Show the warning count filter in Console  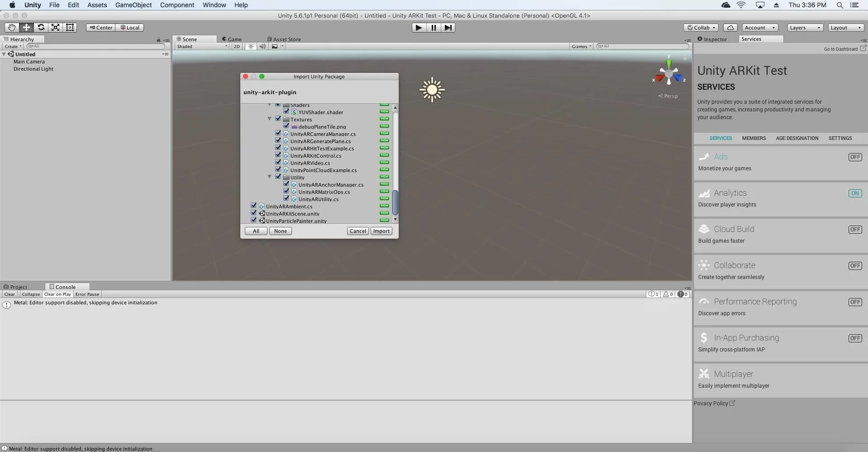click(668, 294)
